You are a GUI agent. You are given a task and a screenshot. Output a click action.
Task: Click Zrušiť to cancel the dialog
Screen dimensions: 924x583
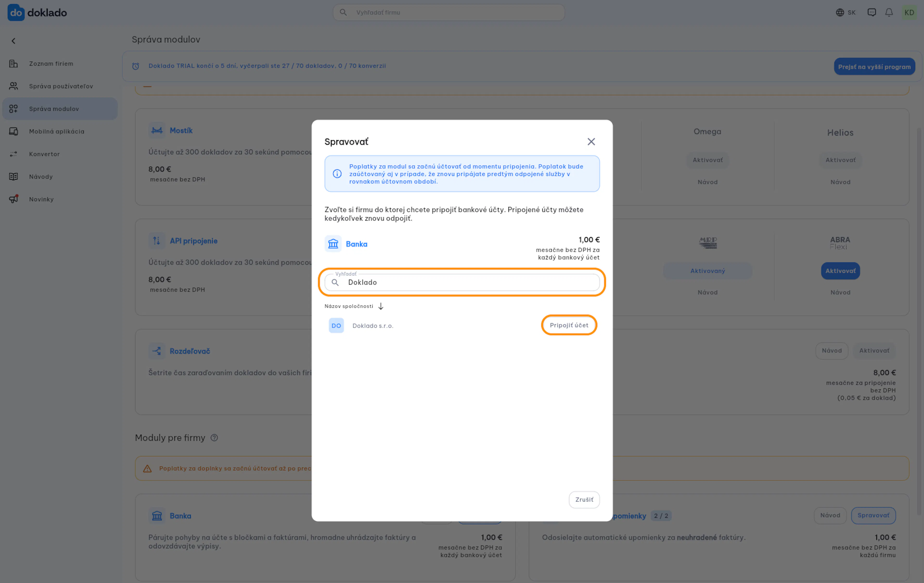click(x=584, y=500)
